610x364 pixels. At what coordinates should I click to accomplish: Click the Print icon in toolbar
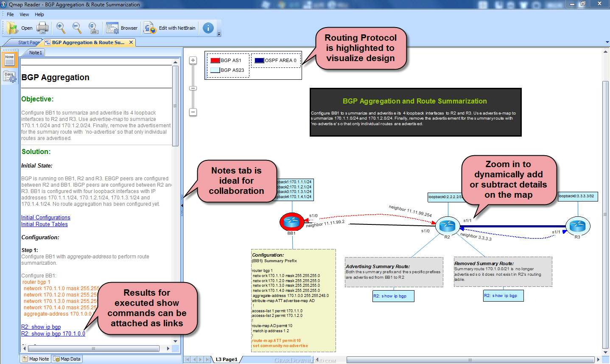tap(42, 28)
